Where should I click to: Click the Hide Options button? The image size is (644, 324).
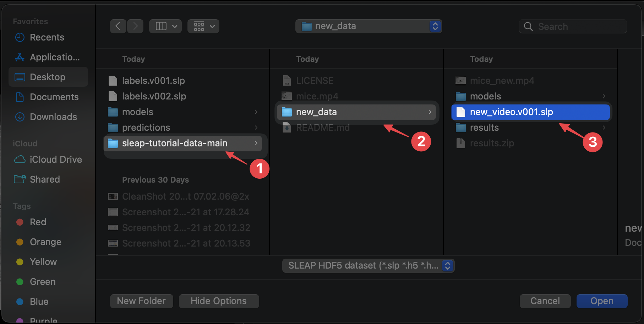(219, 301)
